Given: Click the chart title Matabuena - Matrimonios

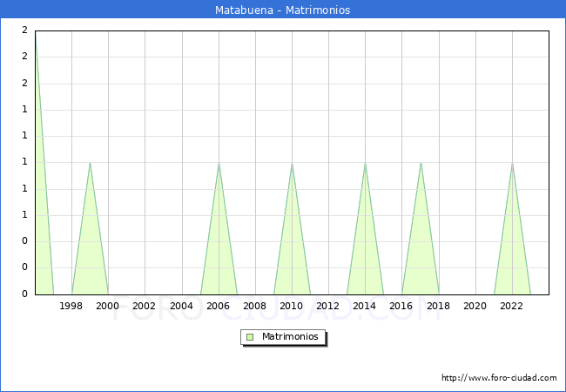Looking at the screenshot, I should click(x=282, y=10).
